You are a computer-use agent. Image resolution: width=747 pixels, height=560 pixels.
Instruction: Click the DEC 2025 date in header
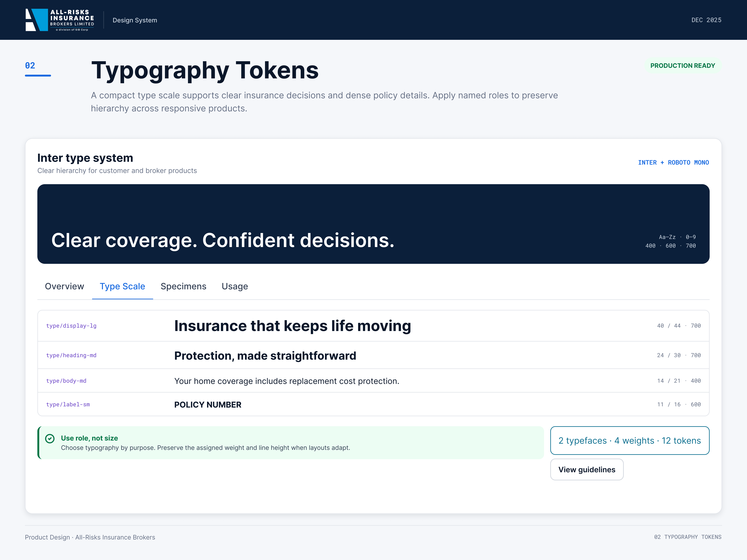pos(707,20)
